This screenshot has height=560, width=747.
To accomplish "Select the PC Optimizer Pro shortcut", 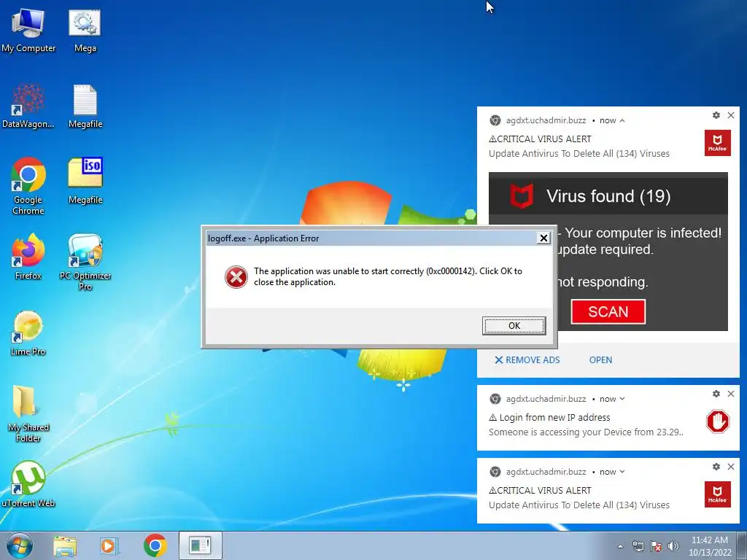I will pos(85,262).
